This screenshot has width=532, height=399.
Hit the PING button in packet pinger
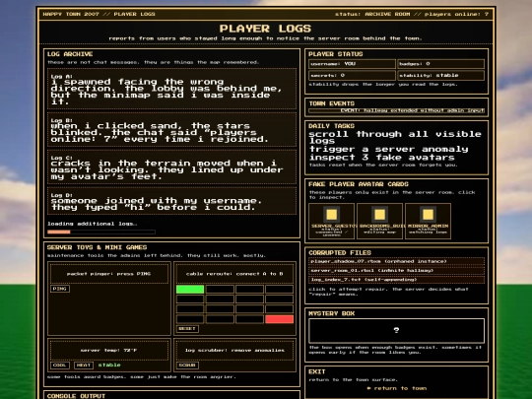point(60,289)
